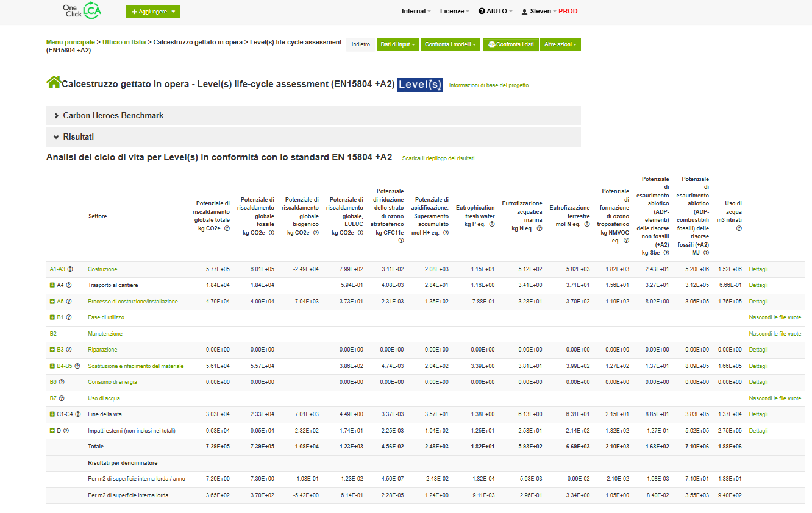Open the Dati di input dropdown

point(398,44)
